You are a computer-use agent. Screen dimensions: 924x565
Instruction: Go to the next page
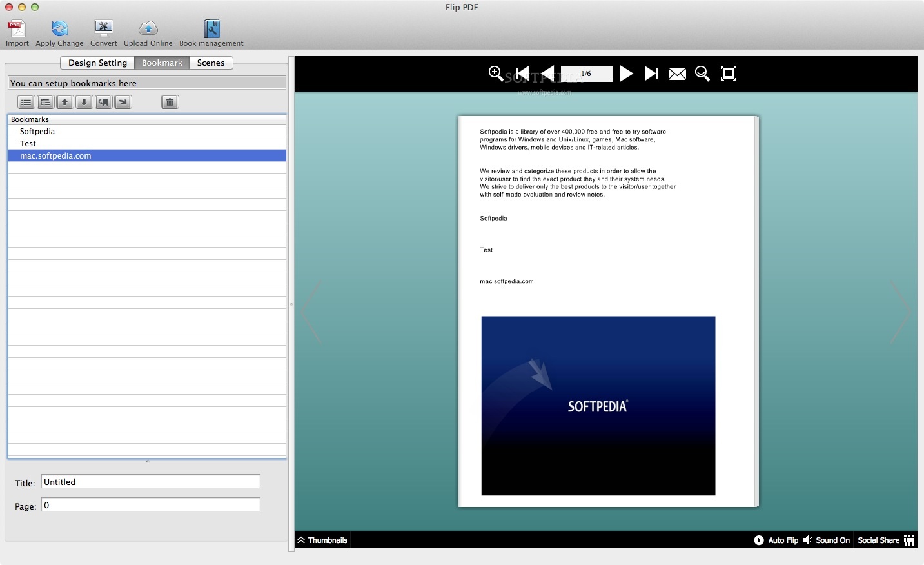click(626, 74)
